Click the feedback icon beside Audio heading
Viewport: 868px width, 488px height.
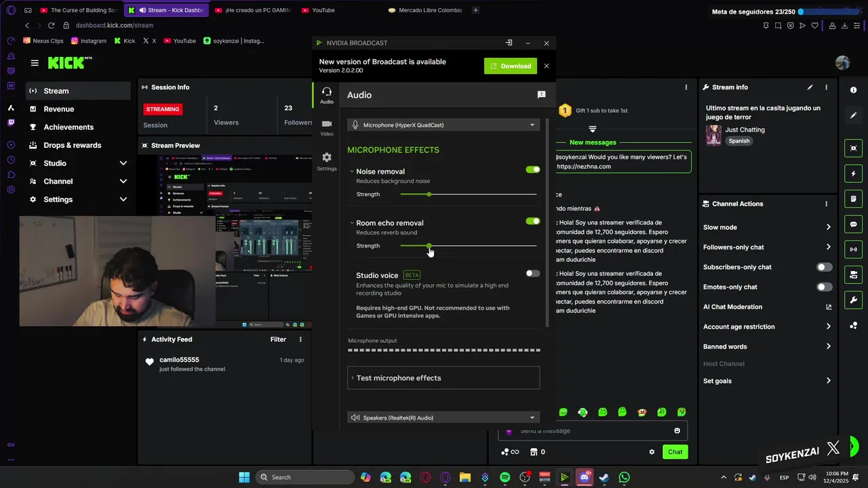pos(541,95)
